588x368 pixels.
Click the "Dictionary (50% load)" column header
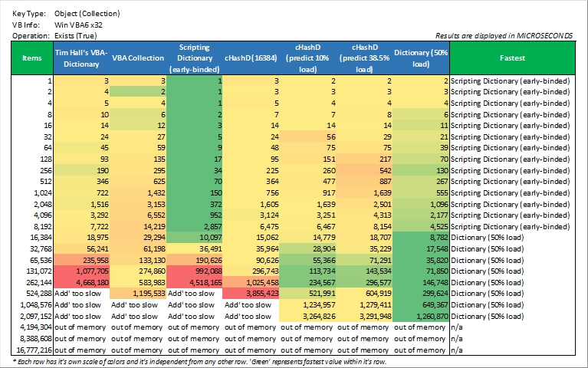[422, 58]
